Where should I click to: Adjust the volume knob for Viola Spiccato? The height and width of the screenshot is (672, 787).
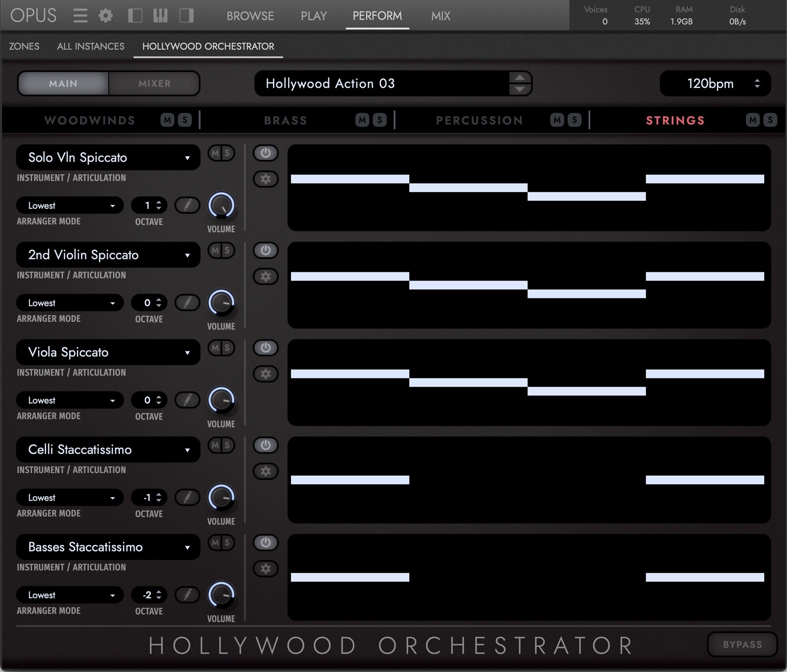[221, 400]
